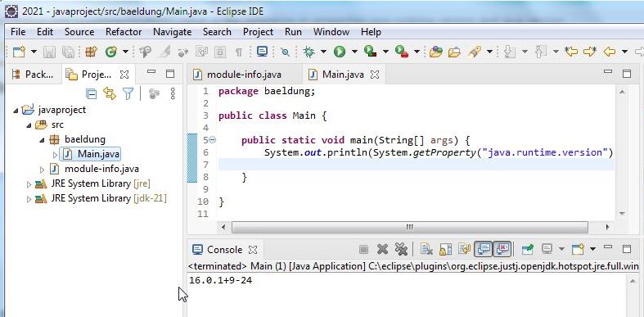Click the Save All toolbar icon
This screenshot has height=317, width=644.
(x=68, y=52)
